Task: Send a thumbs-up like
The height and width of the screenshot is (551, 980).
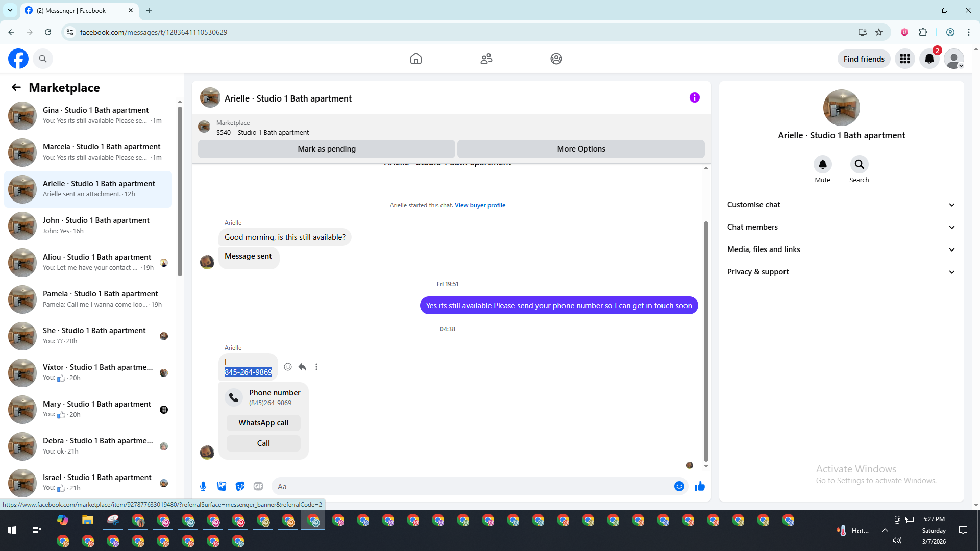Action: (700, 486)
